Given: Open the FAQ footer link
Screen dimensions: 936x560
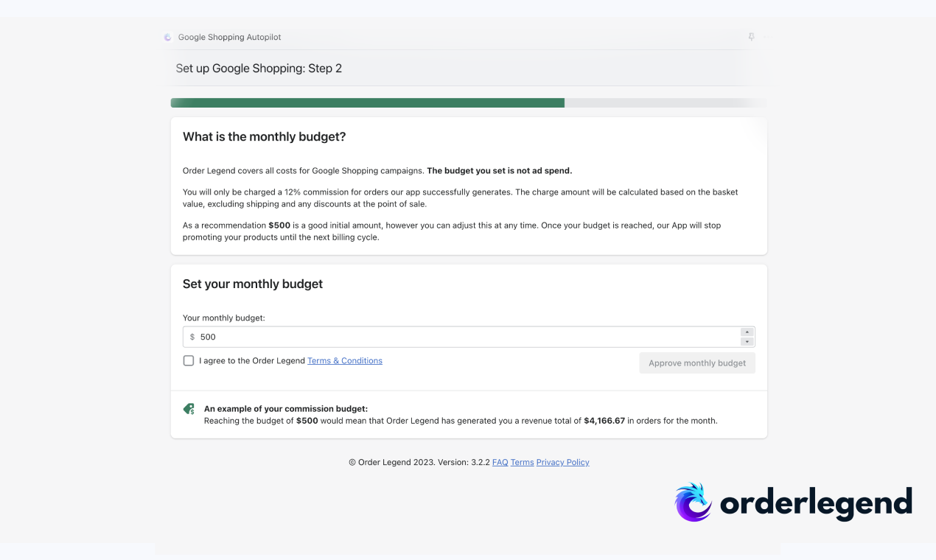Looking at the screenshot, I should 500,463.
